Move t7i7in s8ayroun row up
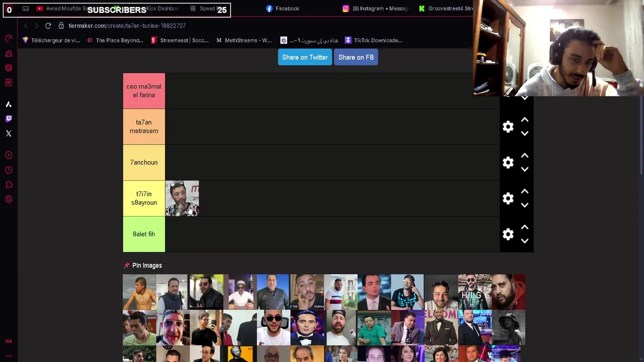The image size is (644, 362). 525,192
